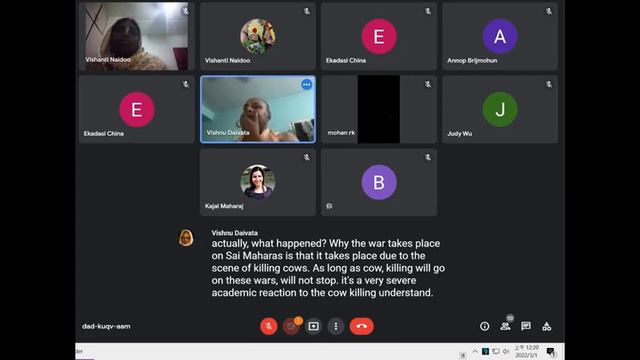Select Vishnu Daivata's video tile
This screenshot has height=360, width=640.
click(258, 109)
